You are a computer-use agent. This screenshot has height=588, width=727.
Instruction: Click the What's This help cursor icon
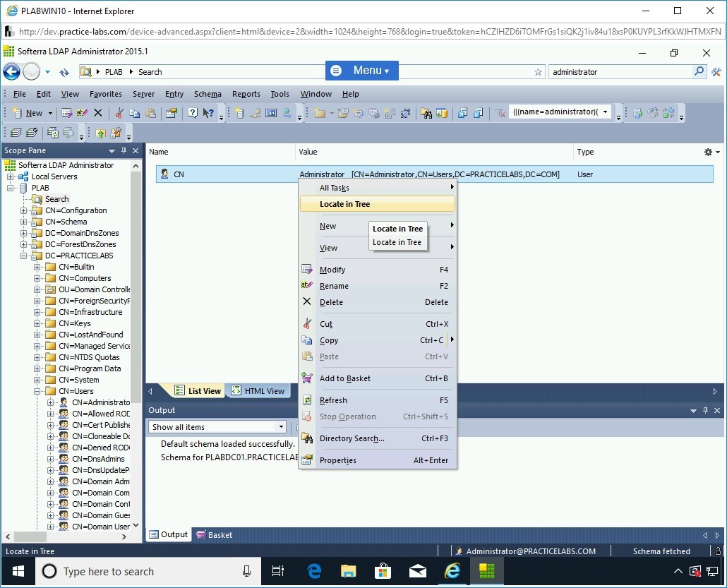[208, 113]
